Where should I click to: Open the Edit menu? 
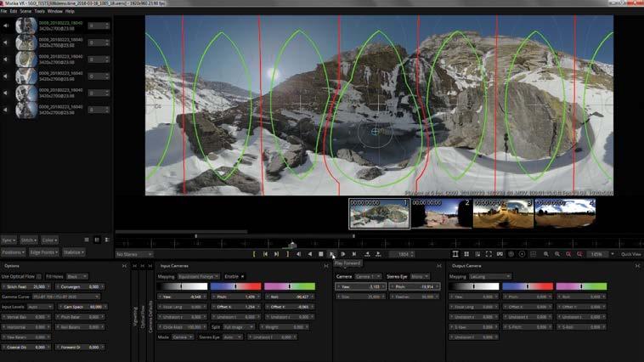pyautogui.click(x=14, y=12)
